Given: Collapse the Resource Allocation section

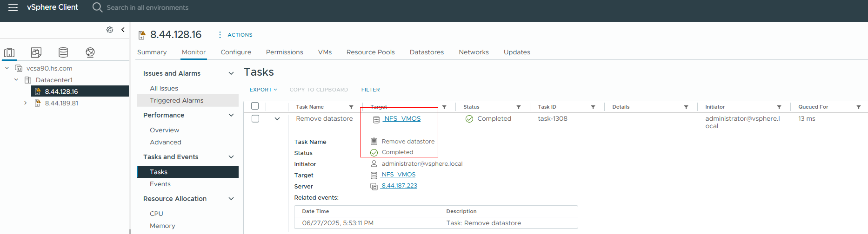Looking at the screenshot, I should pyautogui.click(x=231, y=199).
